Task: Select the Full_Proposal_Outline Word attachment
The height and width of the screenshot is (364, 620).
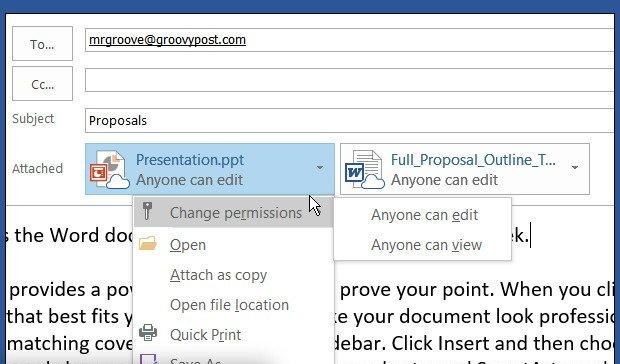Action: [465, 169]
